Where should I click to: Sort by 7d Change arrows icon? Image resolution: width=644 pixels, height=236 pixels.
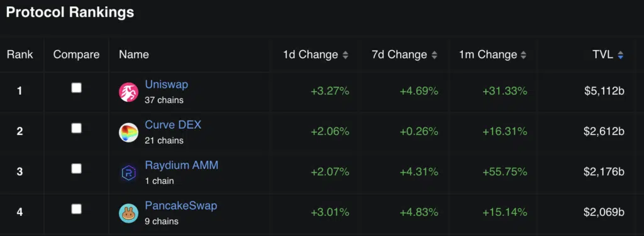point(435,55)
